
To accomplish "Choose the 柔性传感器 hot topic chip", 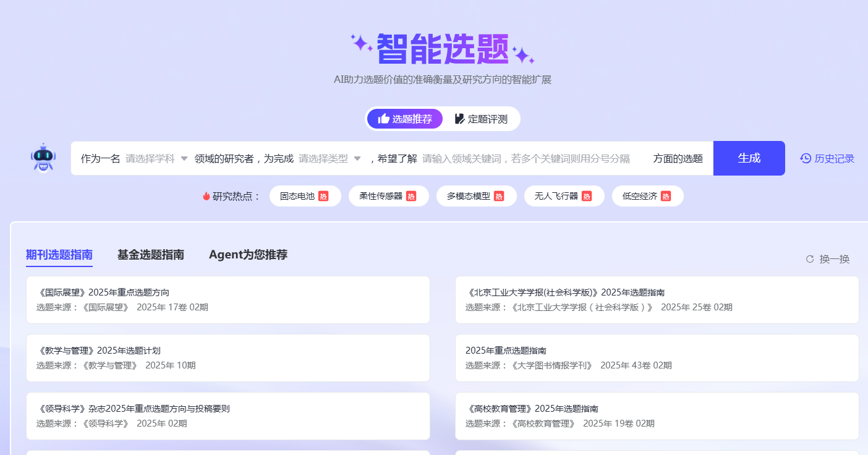I will (x=388, y=196).
